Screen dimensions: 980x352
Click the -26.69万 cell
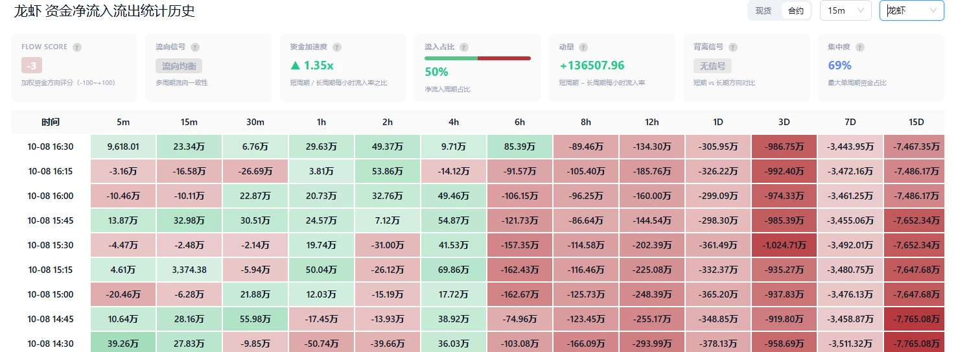[x=255, y=171]
